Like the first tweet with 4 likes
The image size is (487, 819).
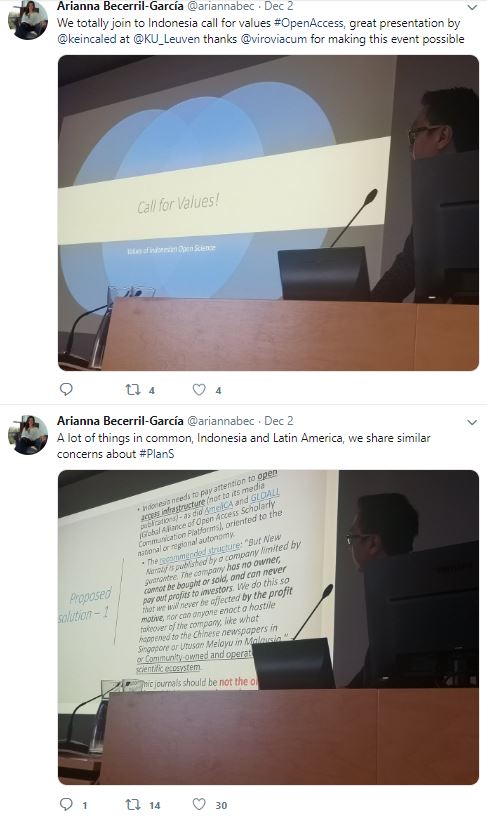(199, 390)
